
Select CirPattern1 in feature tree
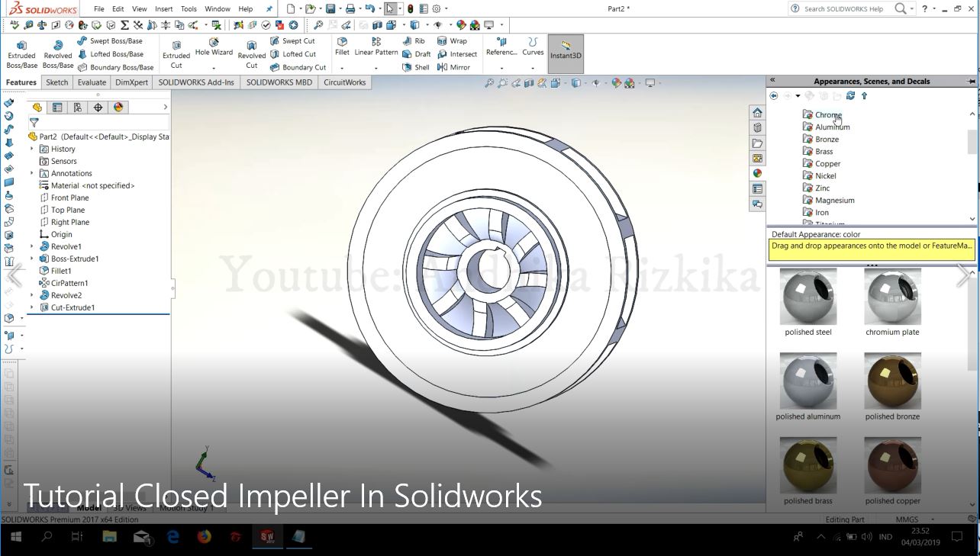(63, 283)
